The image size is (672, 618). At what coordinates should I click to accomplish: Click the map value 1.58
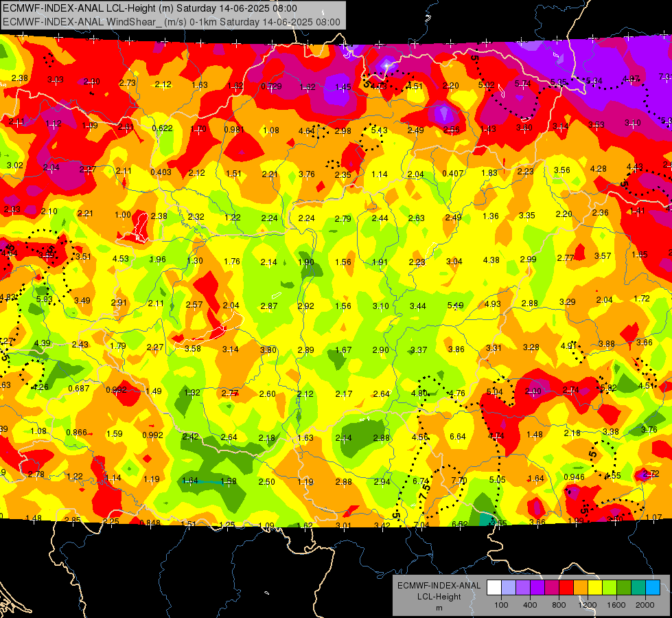coord(229,481)
